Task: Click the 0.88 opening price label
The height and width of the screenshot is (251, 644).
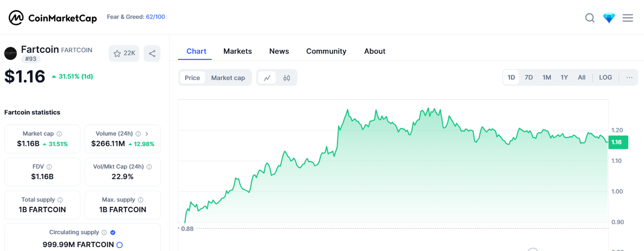Action: tap(187, 229)
